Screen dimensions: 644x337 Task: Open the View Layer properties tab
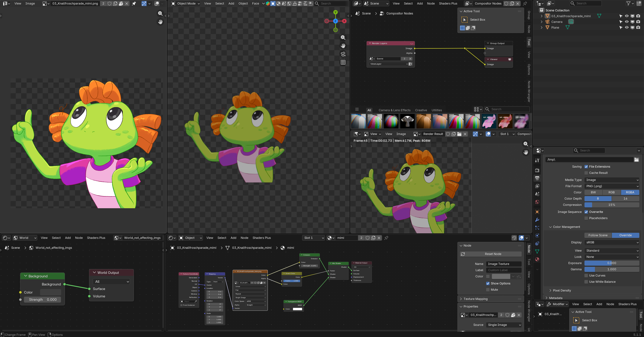(x=537, y=186)
